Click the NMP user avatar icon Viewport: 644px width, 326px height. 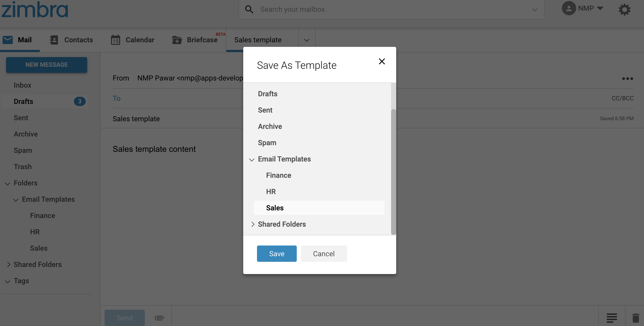569,8
